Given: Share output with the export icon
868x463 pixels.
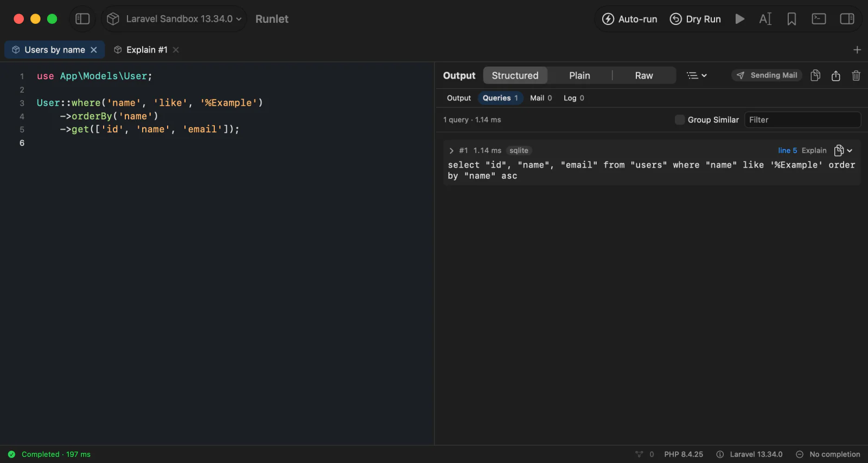Looking at the screenshot, I should point(836,75).
